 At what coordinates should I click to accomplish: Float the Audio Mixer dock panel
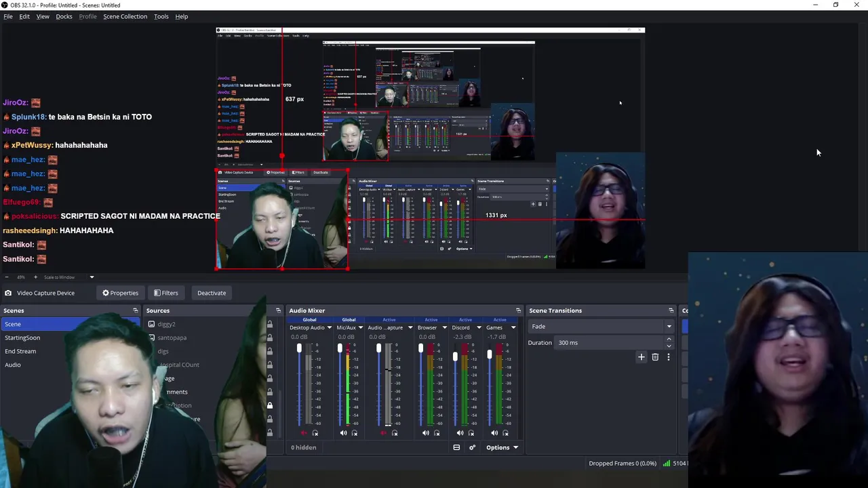point(518,310)
